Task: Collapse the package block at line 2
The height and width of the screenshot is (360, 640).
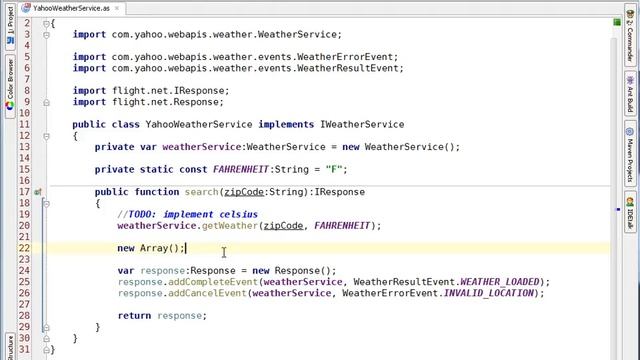Action: [x=46, y=24]
